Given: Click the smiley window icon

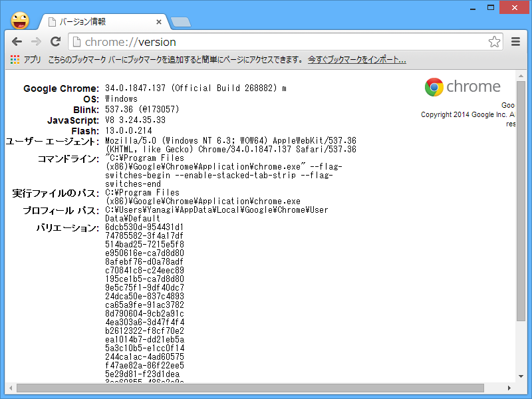Looking at the screenshot, I should coord(19,19).
